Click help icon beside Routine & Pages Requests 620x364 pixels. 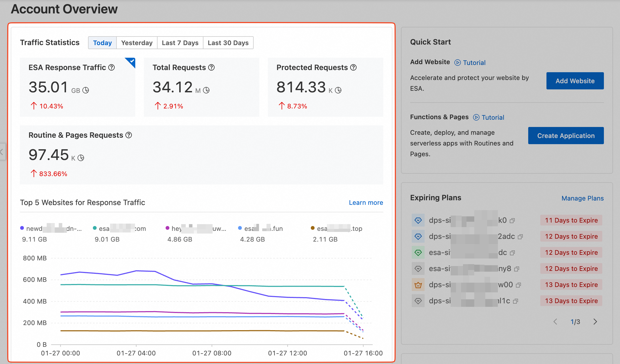(129, 135)
